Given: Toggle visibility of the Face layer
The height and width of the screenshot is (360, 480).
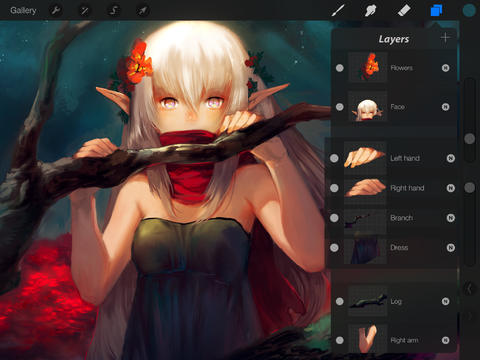Looking at the screenshot, I should coord(340,107).
